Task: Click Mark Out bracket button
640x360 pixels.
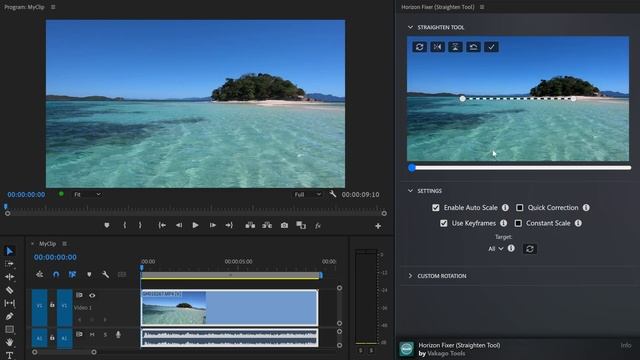Action: pyautogui.click(x=140, y=225)
